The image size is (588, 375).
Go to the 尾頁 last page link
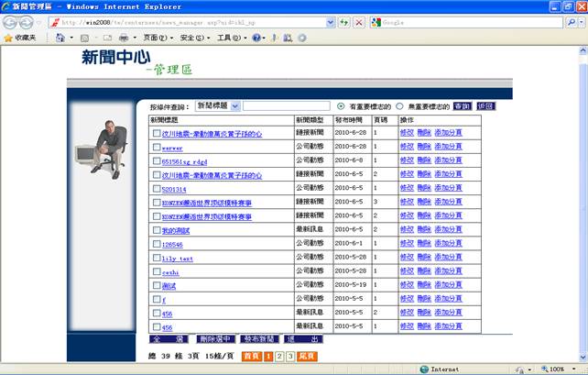pyautogui.click(x=307, y=356)
